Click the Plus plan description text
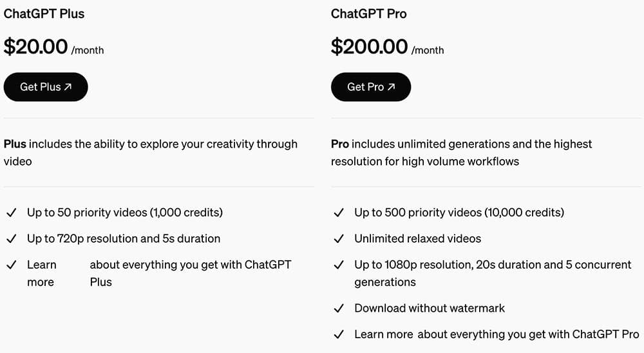Viewport: 644px width, 353px height. coord(151,153)
